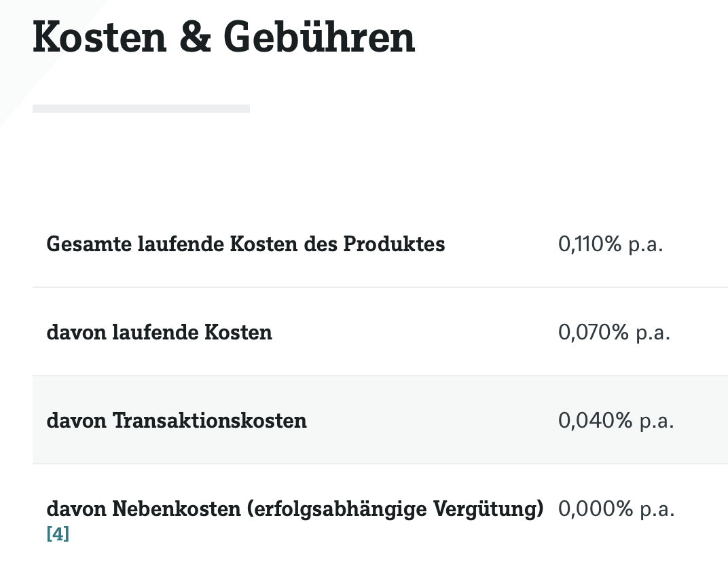The image size is (728, 573).
Task: Click 'p.a.' next to 0,040% in shaded row
Action: point(656,420)
